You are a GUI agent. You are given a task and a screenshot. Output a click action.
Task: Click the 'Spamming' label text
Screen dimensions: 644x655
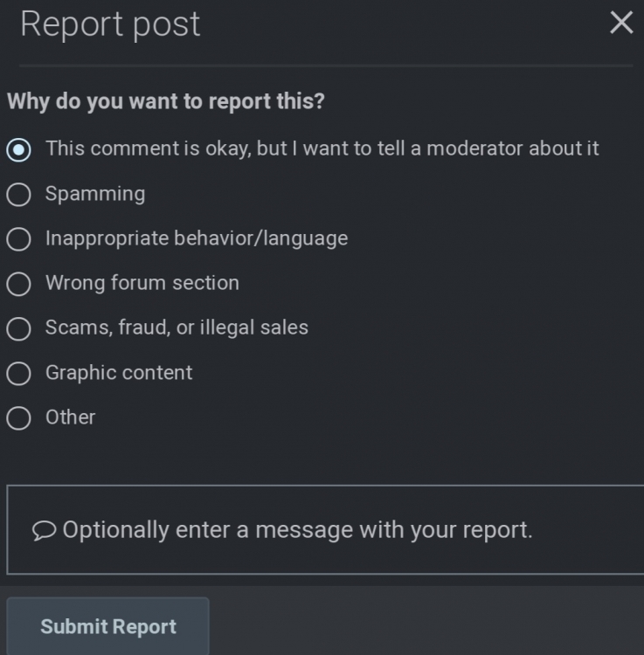coord(95,193)
